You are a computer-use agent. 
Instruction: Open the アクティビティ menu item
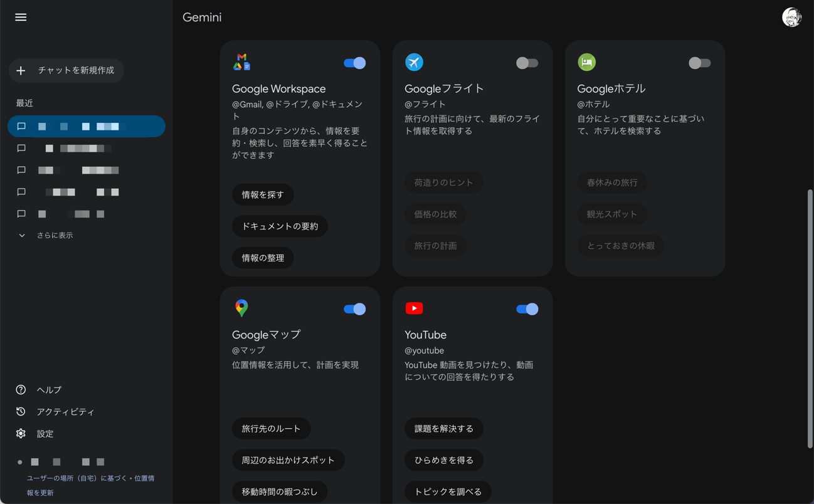click(x=65, y=412)
